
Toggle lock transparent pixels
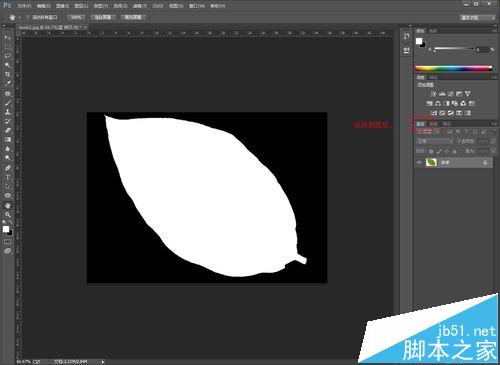click(431, 151)
